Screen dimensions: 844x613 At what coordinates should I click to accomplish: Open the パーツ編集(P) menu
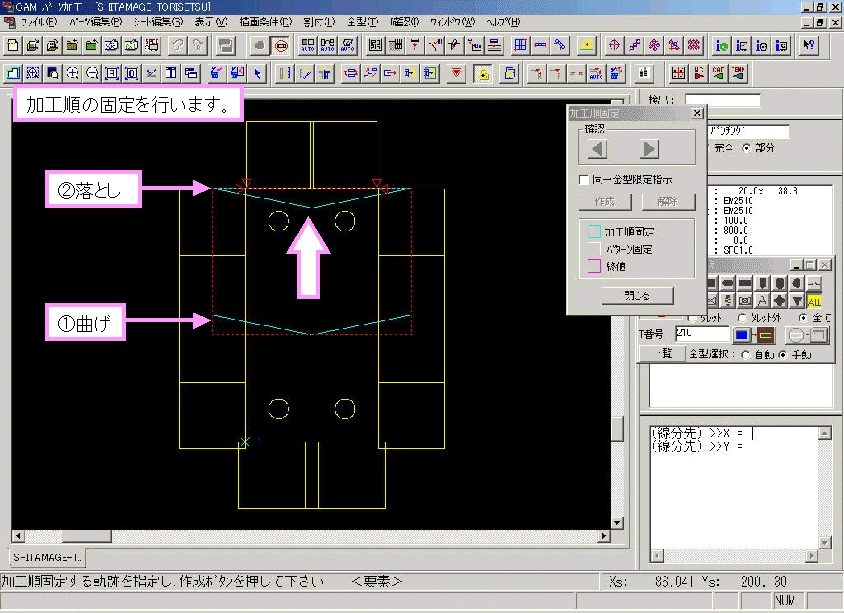point(95,22)
